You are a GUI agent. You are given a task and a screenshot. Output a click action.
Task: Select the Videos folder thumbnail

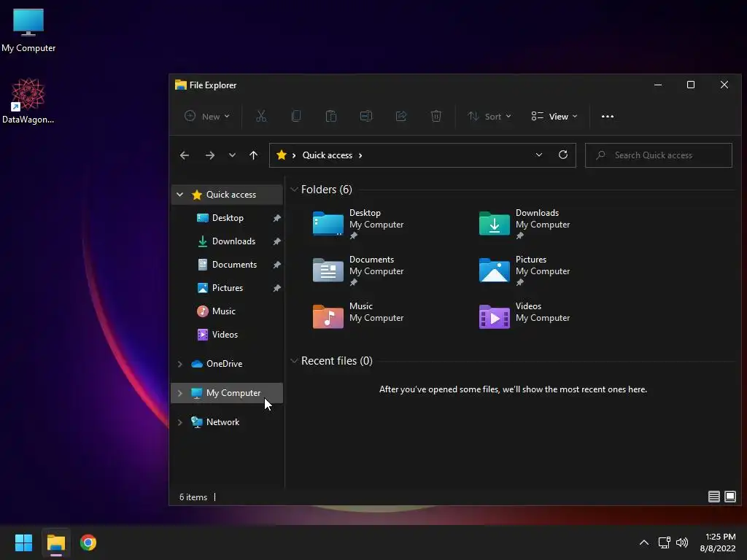click(x=494, y=316)
